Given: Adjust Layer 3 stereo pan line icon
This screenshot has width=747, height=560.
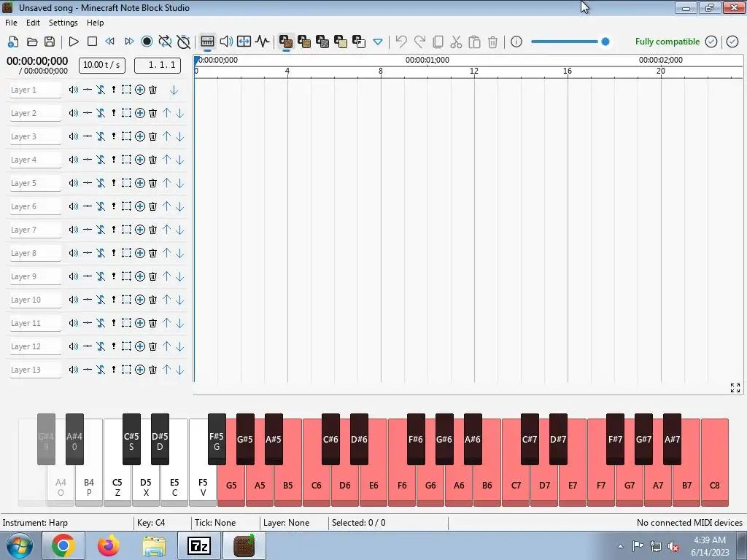Looking at the screenshot, I should click(88, 136).
